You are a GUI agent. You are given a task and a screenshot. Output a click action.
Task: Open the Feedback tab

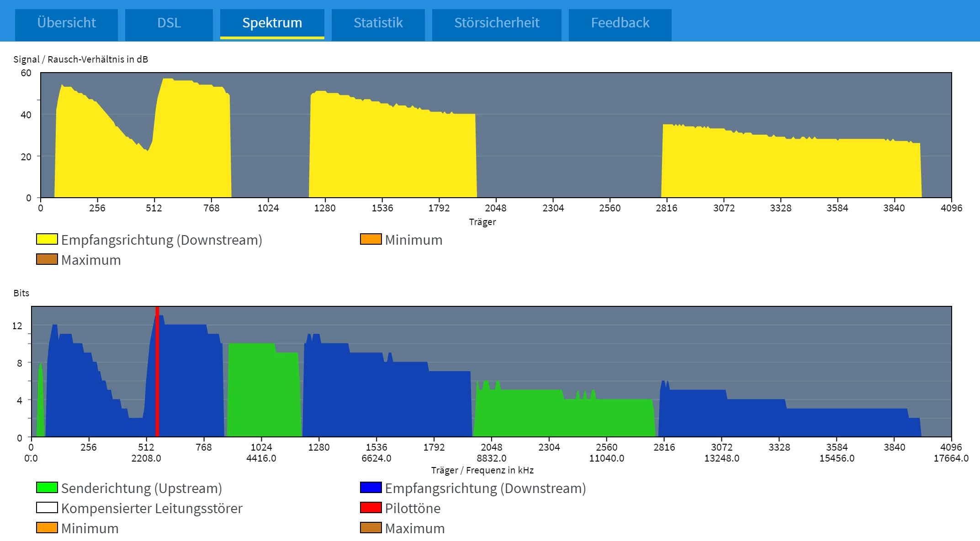coord(620,23)
